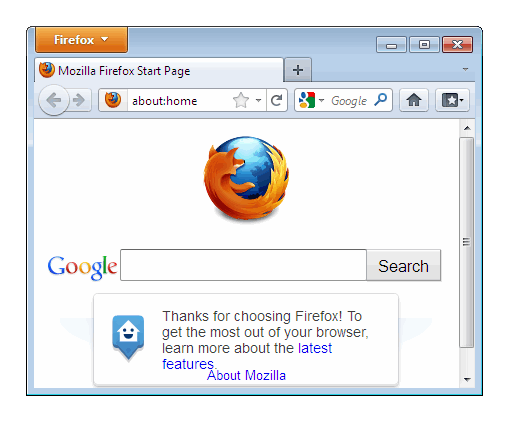This screenshot has width=509, height=422.
Task: Reload the page with the refresh icon
Action: point(277,100)
